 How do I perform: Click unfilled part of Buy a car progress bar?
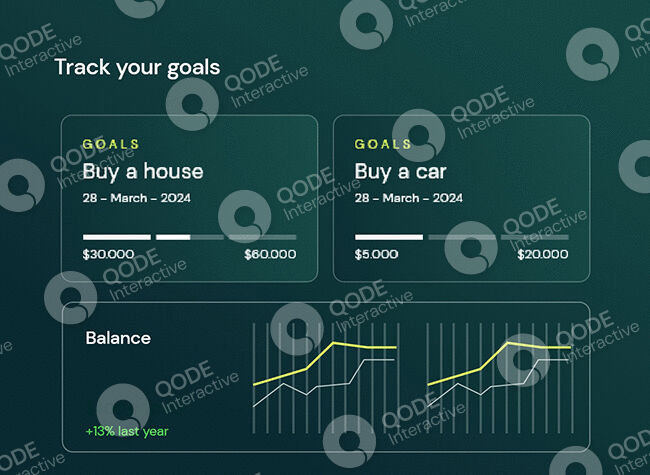click(498, 237)
